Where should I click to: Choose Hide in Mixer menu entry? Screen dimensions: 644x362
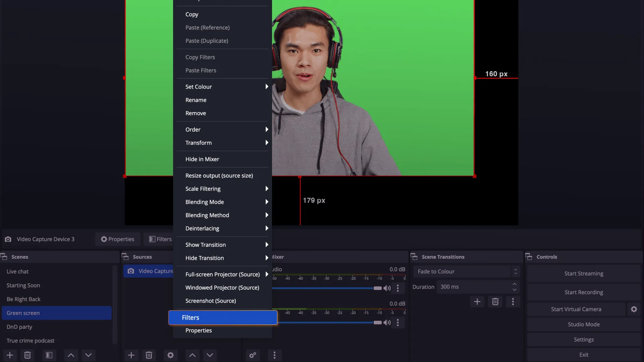pyautogui.click(x=223, y=159)
